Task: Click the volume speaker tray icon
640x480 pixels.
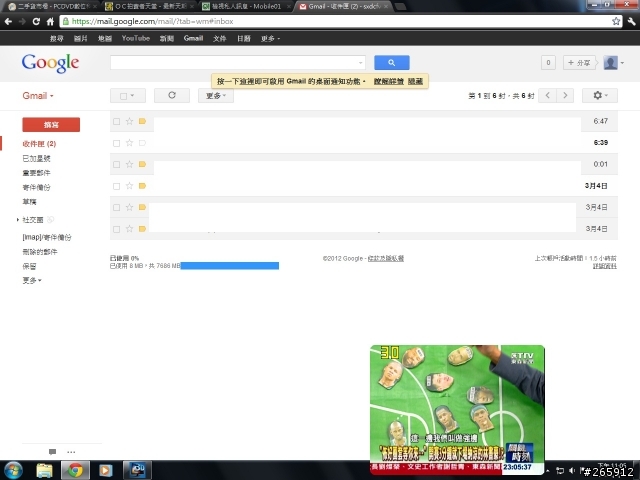Action: click(572, 471)
